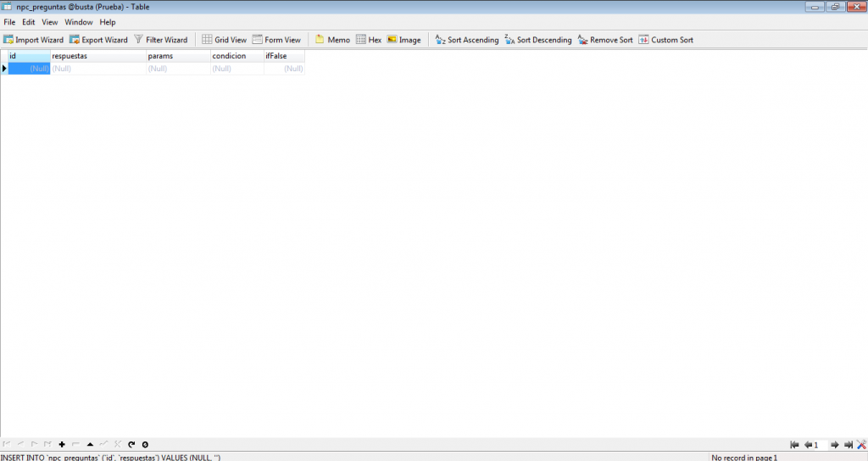Open the Memo editor
This screenshot has height=461, width=868.
tap(332, 40)
